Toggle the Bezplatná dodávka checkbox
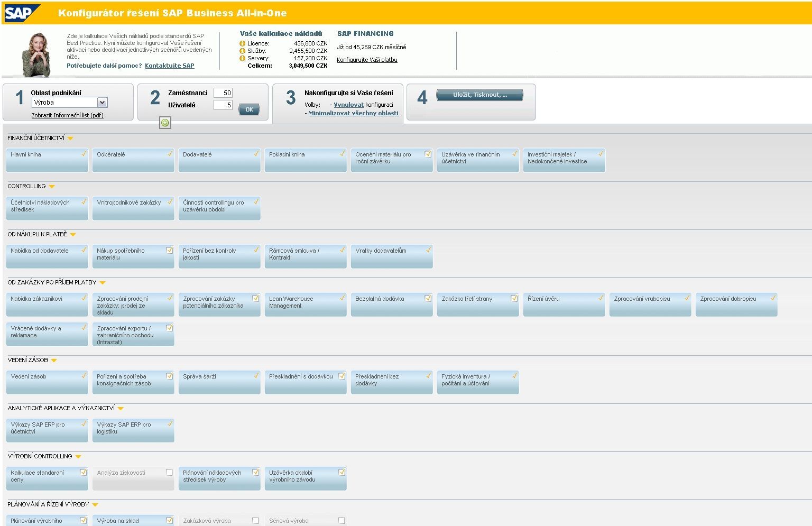 pos(428,298)
